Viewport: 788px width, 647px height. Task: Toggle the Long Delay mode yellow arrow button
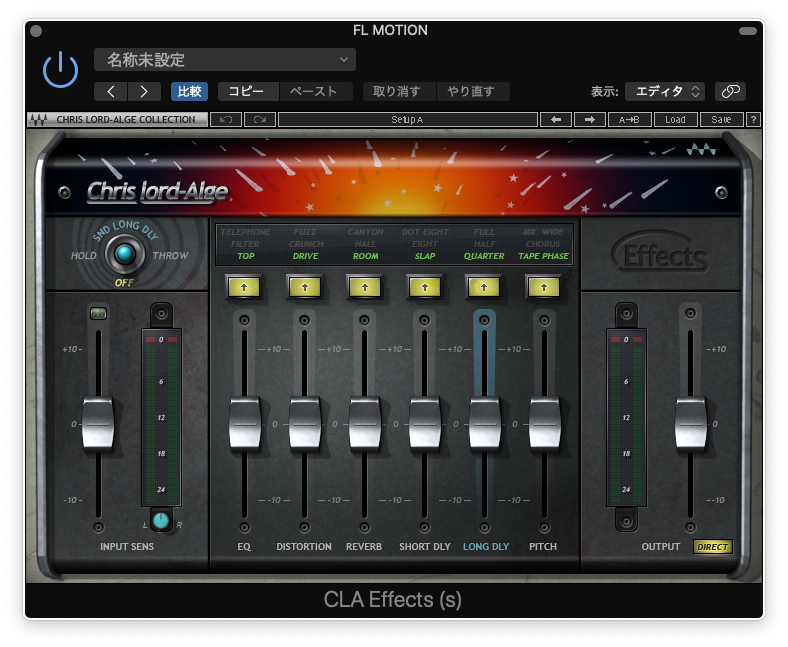(x=484, y=288)
